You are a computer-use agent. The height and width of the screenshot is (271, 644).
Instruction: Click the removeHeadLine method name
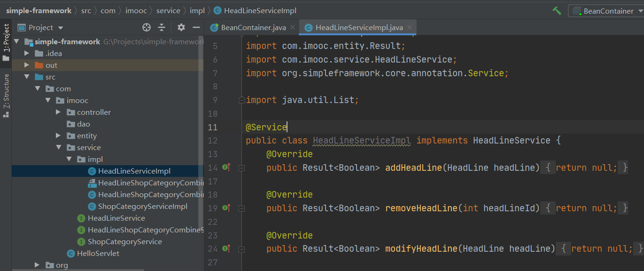pos(421,208)
